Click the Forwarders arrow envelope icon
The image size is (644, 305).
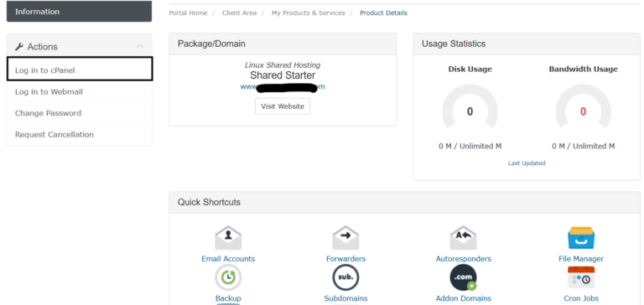(345, 238)
